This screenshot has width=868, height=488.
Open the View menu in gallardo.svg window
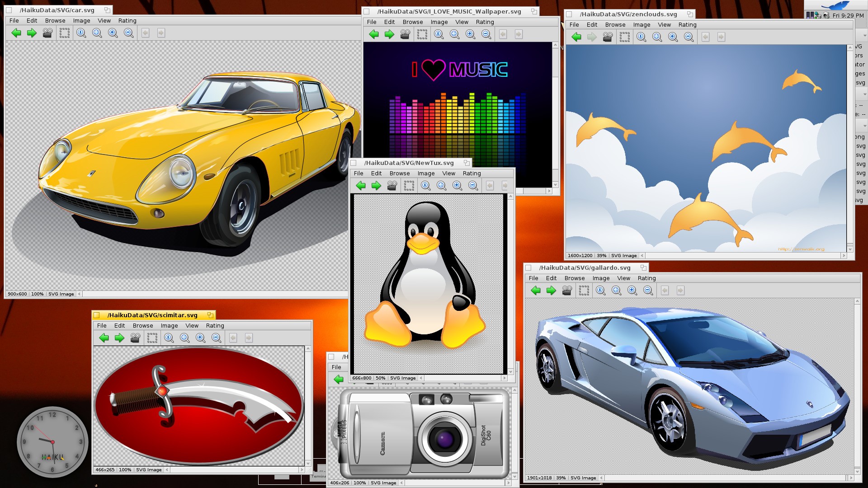click(623, 278)
